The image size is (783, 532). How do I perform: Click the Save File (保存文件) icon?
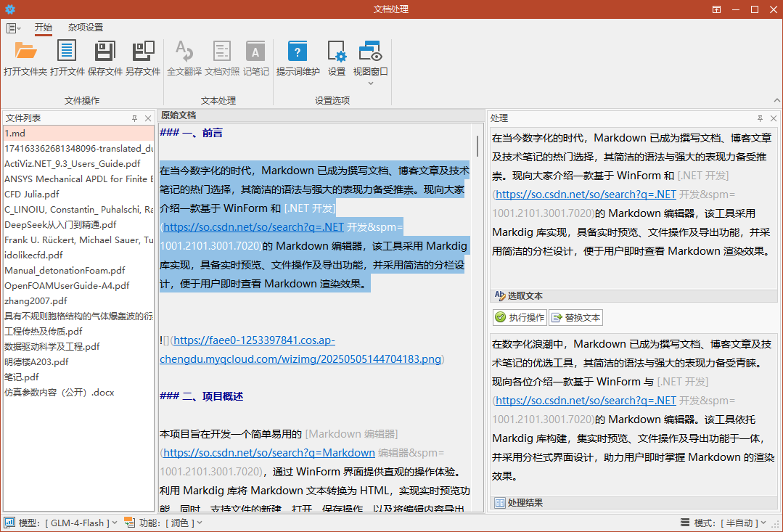pos(105,52)
